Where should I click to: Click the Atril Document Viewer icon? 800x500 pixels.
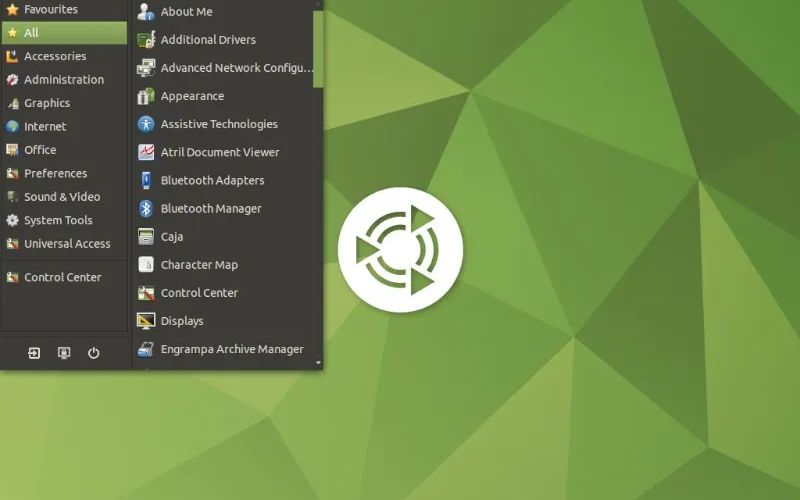tap(146, 152)
